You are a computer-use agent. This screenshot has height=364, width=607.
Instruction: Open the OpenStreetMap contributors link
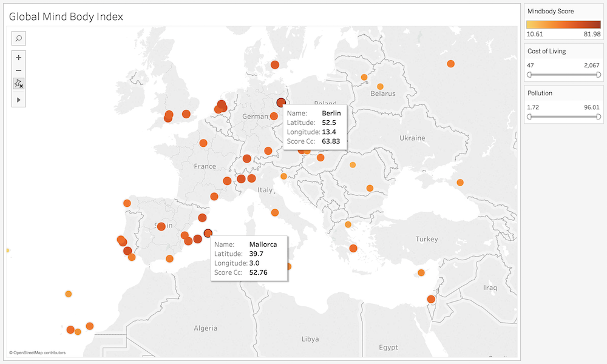point(37,352)
